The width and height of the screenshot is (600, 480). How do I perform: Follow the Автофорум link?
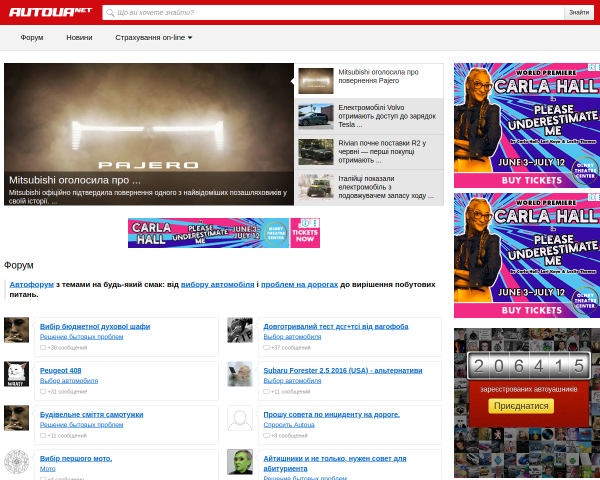[31, 284]
